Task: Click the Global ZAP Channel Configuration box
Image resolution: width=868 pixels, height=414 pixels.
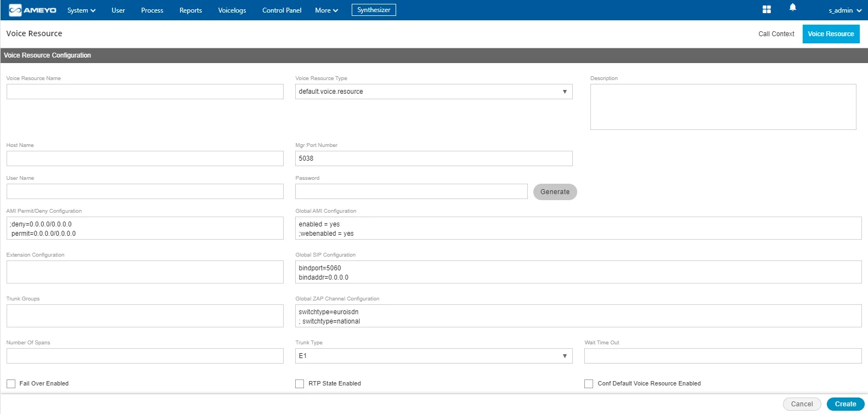Action: click(578, 316)
